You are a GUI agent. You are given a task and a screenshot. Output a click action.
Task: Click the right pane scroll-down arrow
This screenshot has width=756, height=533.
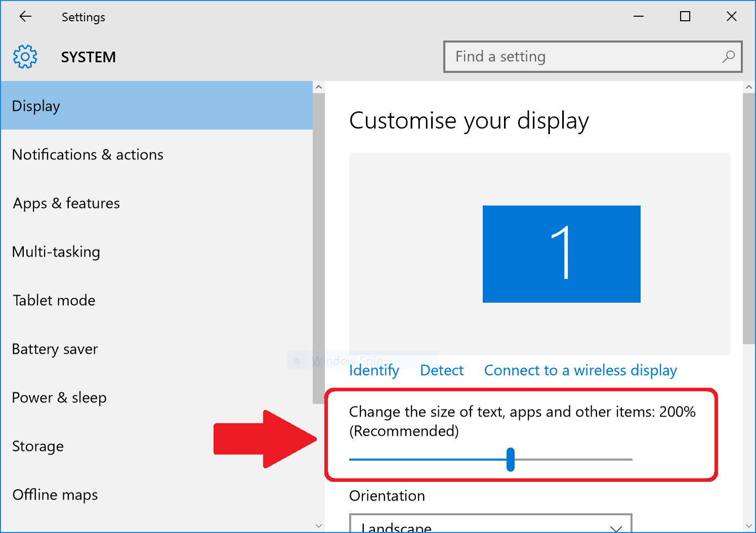(749, 526)
